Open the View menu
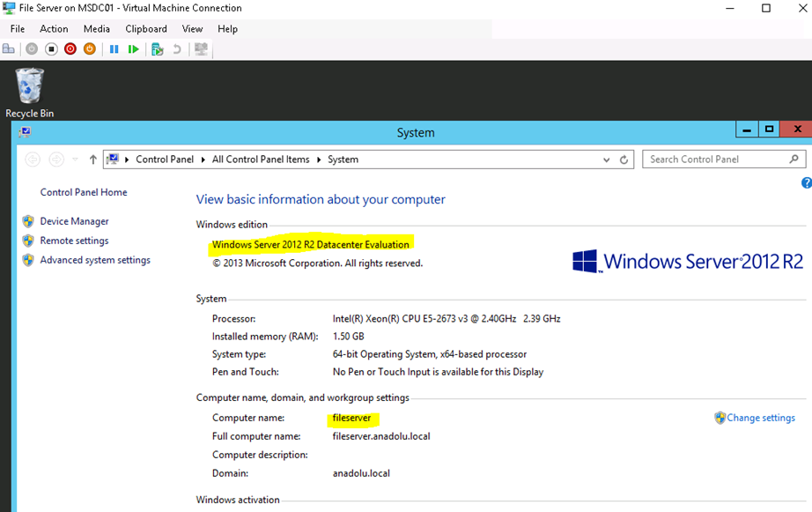The width and height of the screenshot is (812, 512). point(192,29)
